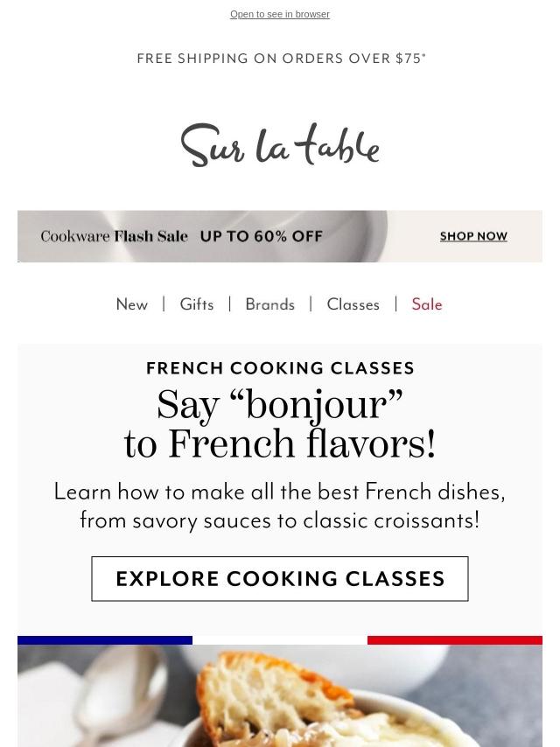The image size is (560, 747).
Task: Visit the red Sale link
Action: click(427, 304)
